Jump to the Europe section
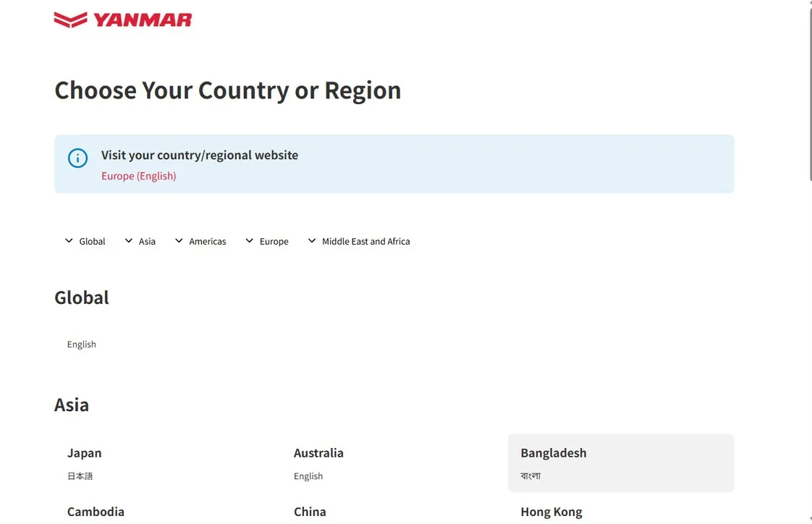812x524 pixels. pyautogui.click(x=274, y=241)
